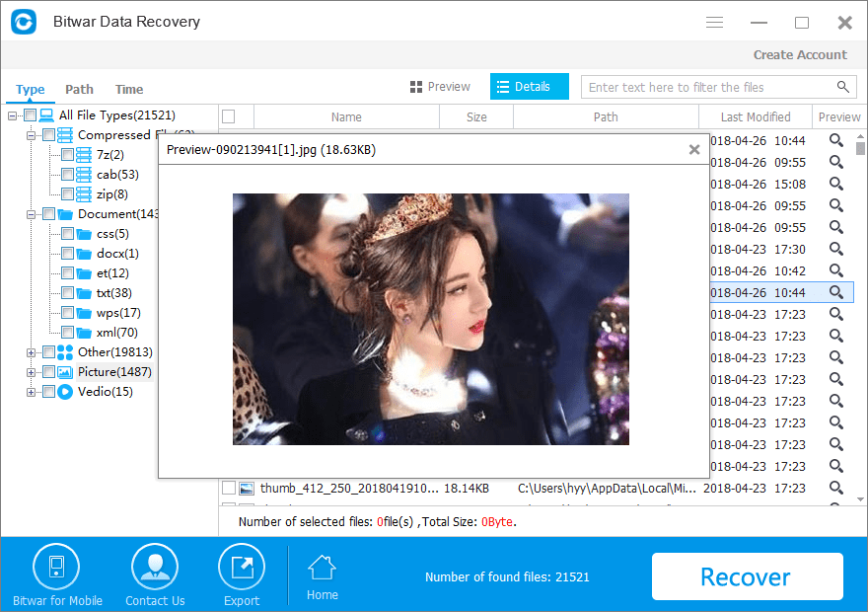Sort by the Size column header
Screen dimensions: 868x612
[x=476, y=116]
